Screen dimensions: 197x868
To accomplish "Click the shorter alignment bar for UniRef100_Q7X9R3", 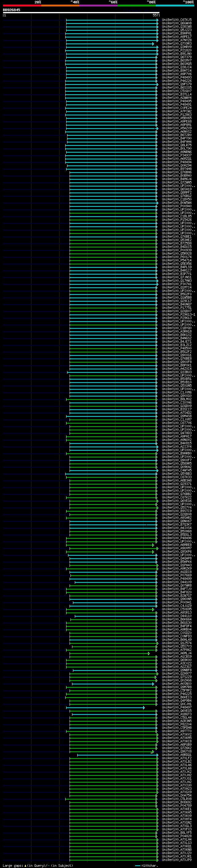I will 110,44.
